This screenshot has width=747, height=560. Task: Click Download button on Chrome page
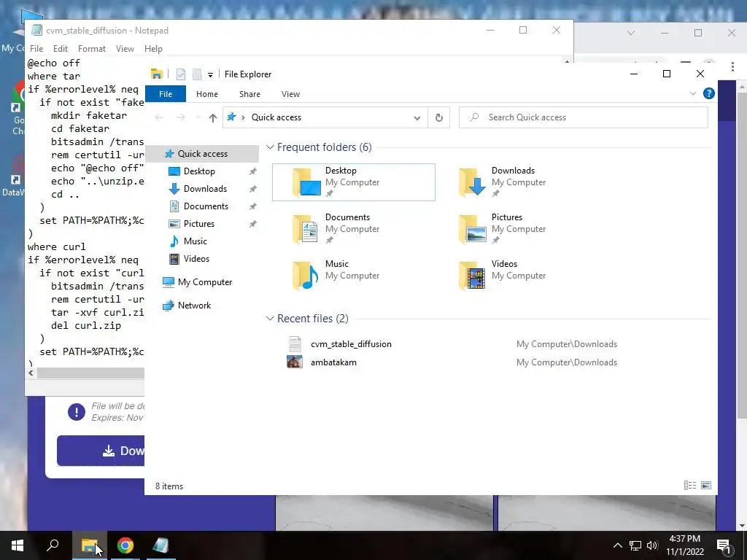click(x=101, y=451)
